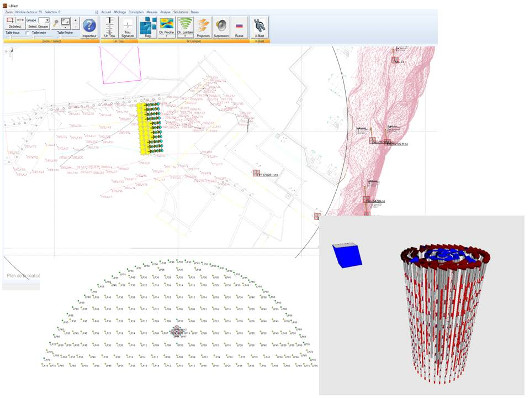
Task: Launch the far-field green waves simulation
Action: click(x=185, y=27)
